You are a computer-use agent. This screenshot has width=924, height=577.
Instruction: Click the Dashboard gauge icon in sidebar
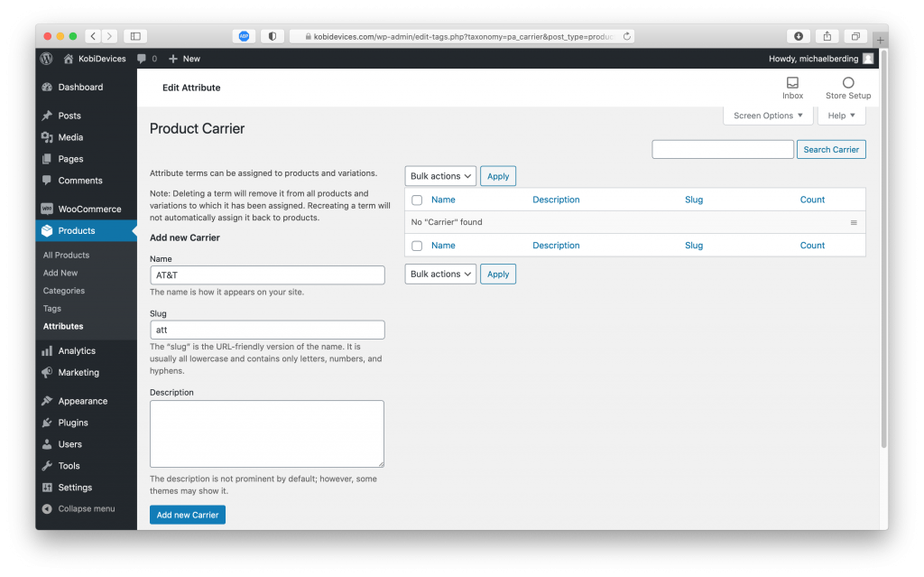click(x=47, y=87)
